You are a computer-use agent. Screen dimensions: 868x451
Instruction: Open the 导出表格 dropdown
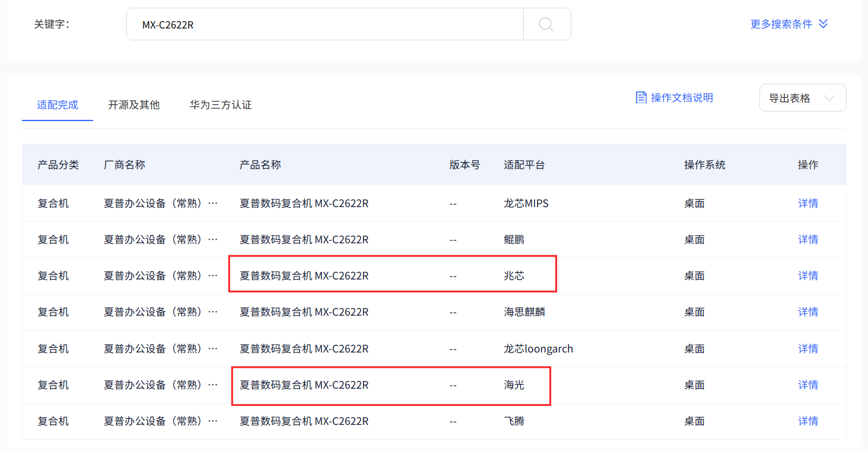(x=803, y=98)
